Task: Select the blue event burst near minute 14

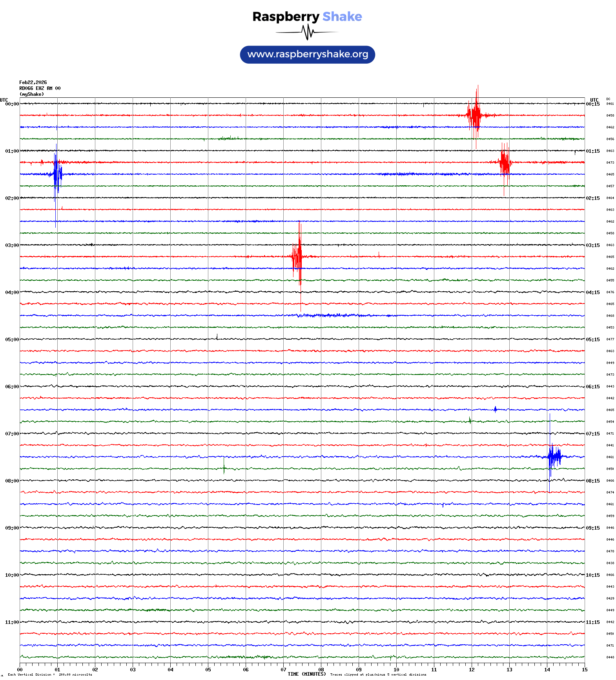Action: click(554, 457)
